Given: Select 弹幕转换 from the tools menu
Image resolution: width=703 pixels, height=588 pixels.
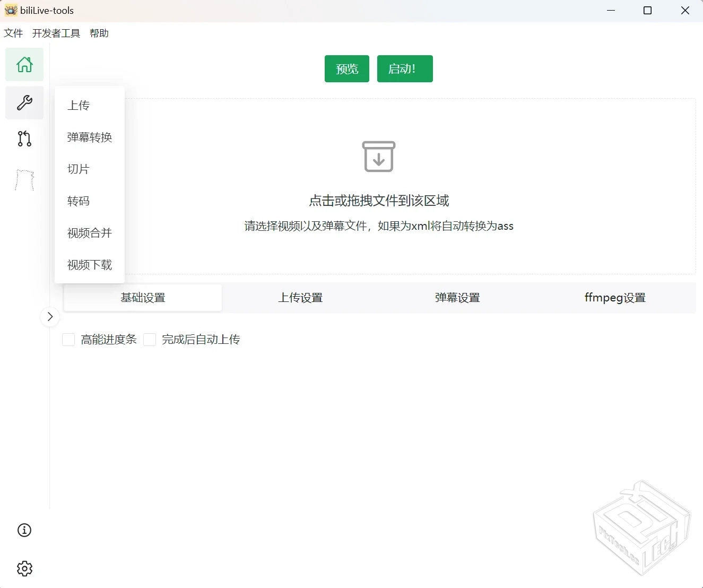Looking at the screenshot, I should [89, 137].
